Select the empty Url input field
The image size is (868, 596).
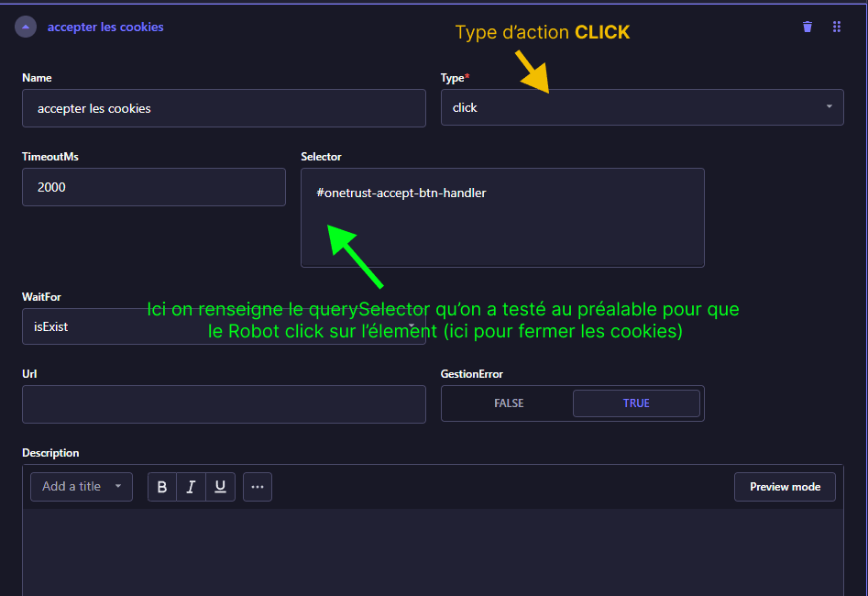point(224,404)
